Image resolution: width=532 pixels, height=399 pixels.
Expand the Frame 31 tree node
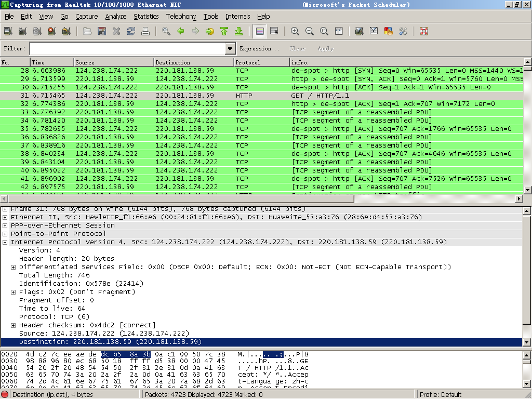[5, 209]
